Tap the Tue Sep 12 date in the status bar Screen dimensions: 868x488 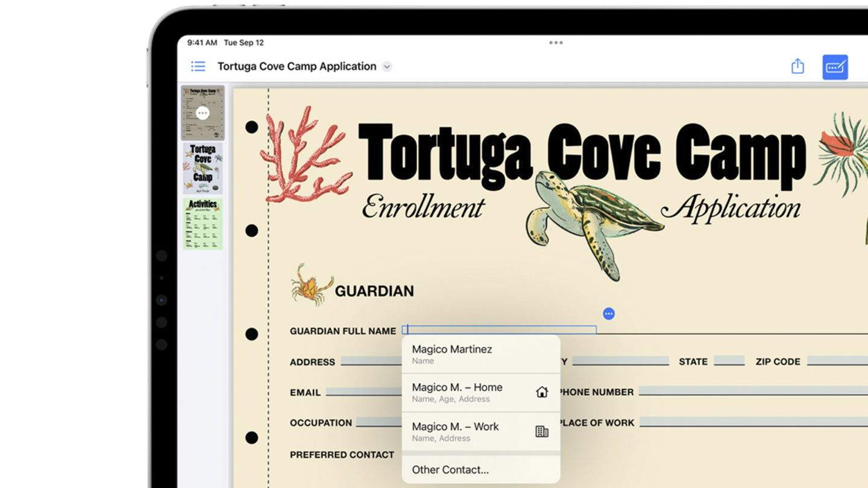245,42
